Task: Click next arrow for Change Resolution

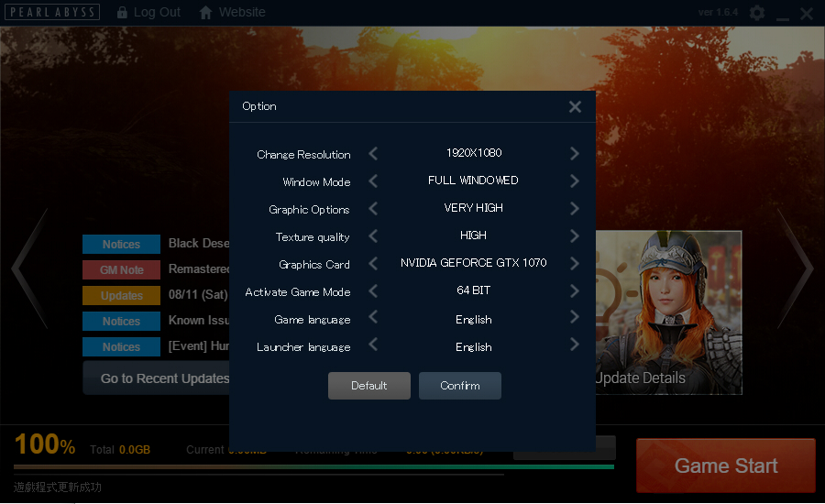Action: point(574,154)
